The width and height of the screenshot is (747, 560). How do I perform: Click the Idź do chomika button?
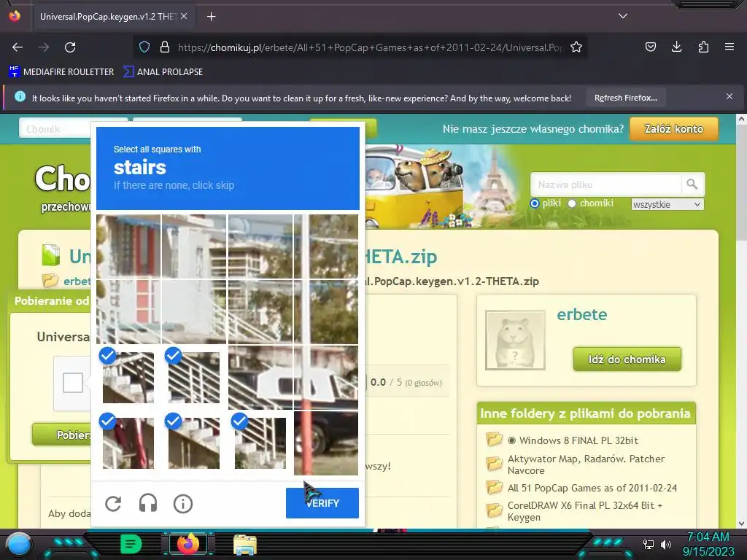(627, 359)
